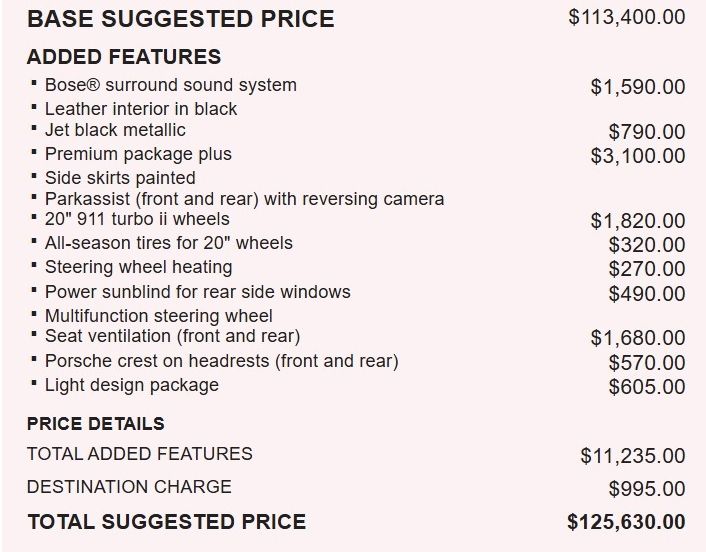Click Parkassist with reversing camera item
Image resolution: width=706 pixels, height=552 pixels.
click(x=244, y=199)
